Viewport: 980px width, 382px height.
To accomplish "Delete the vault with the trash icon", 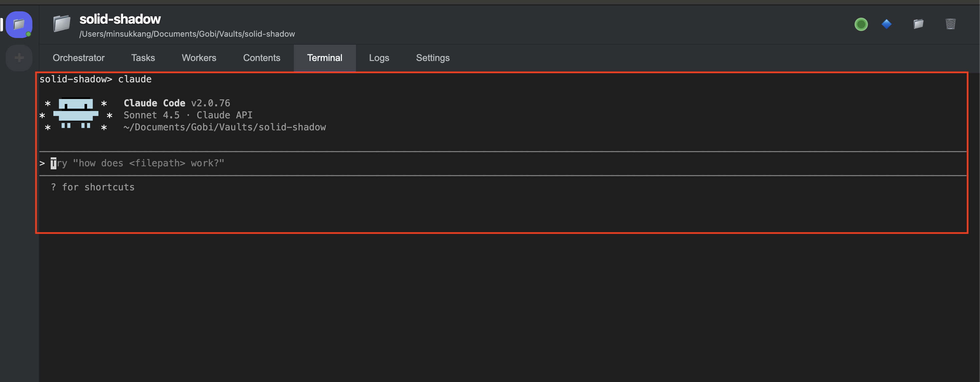I will (x=950, y=24).
